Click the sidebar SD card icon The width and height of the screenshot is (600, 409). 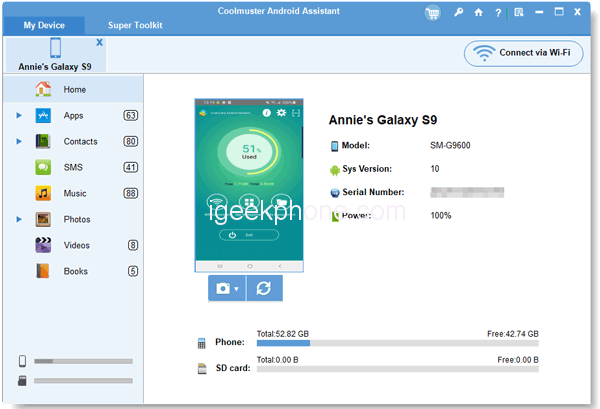click(x=22, y=381)
